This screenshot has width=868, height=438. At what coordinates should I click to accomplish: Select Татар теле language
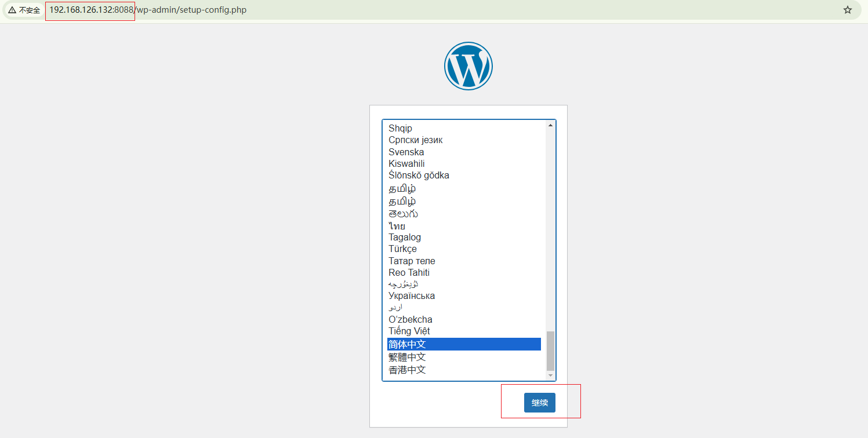pyautogui.click(x=464, y=261)
